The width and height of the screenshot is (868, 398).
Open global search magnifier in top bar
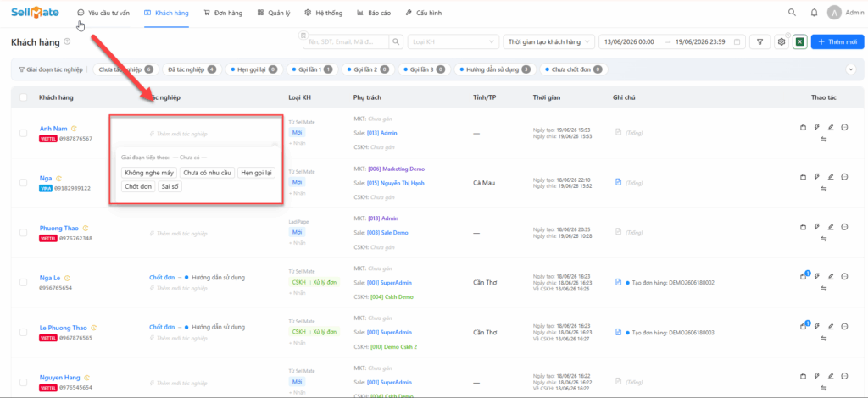tap(793, 12)
